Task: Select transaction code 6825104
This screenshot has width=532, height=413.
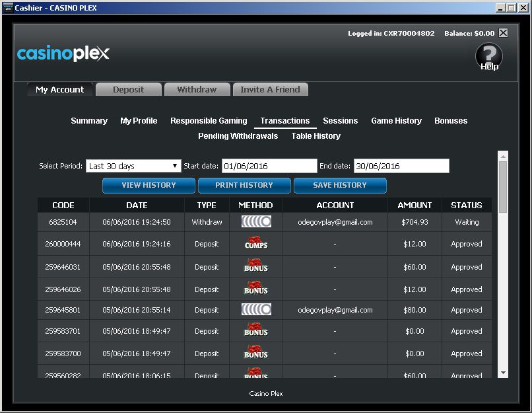Action: pyautogui.click(x=63, y=222)
